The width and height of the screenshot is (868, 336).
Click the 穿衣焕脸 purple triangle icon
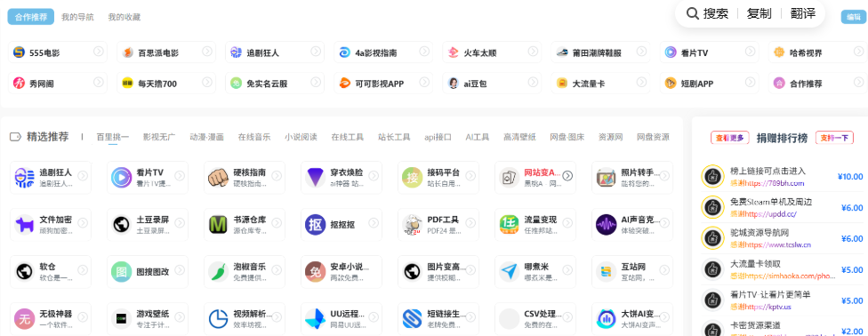(x=315, y=177)
